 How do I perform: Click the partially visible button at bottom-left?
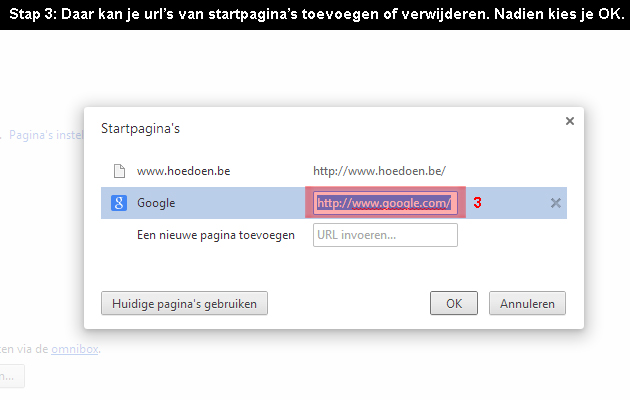pos(12,376)
